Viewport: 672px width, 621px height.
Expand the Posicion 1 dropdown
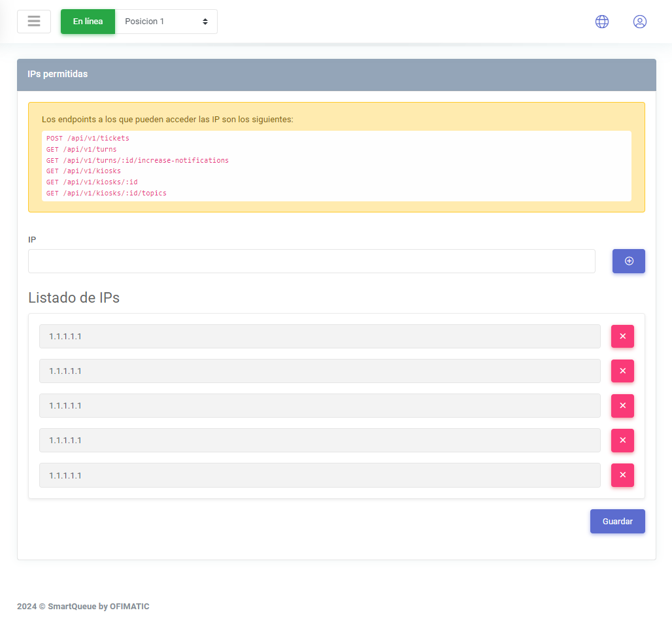tap(166, 22)
